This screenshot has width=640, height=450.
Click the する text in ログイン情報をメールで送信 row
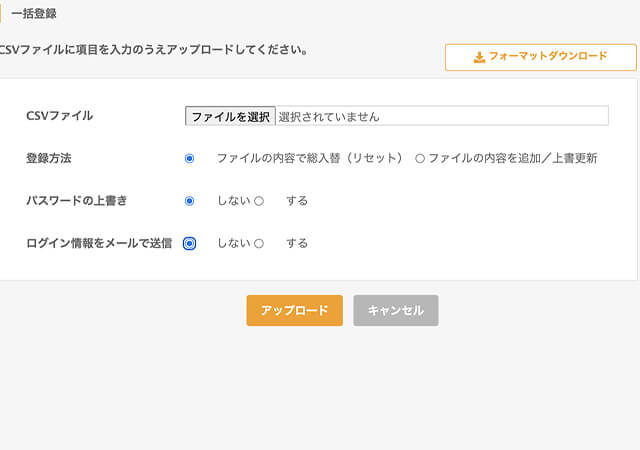[x=297, y=243]
